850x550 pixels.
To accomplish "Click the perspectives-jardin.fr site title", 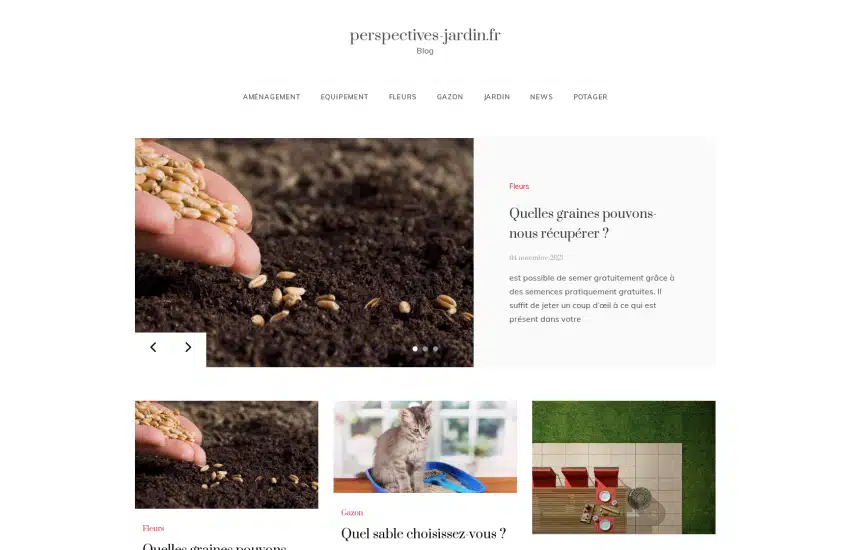I will coord(425,35).
